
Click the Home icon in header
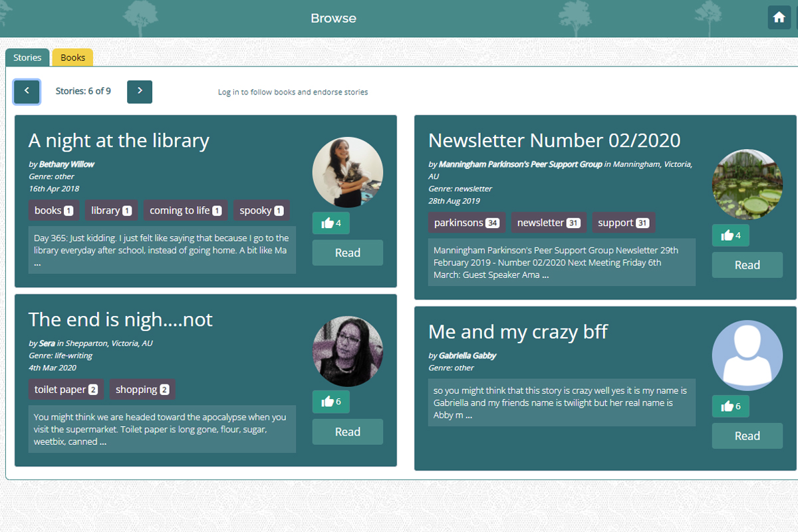[x=779, y=17]
